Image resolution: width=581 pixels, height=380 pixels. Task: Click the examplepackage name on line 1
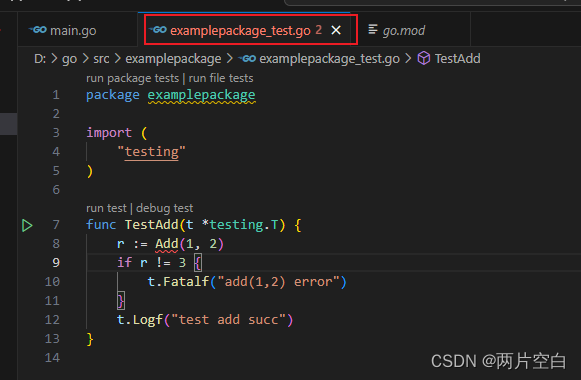pos(201,95)
